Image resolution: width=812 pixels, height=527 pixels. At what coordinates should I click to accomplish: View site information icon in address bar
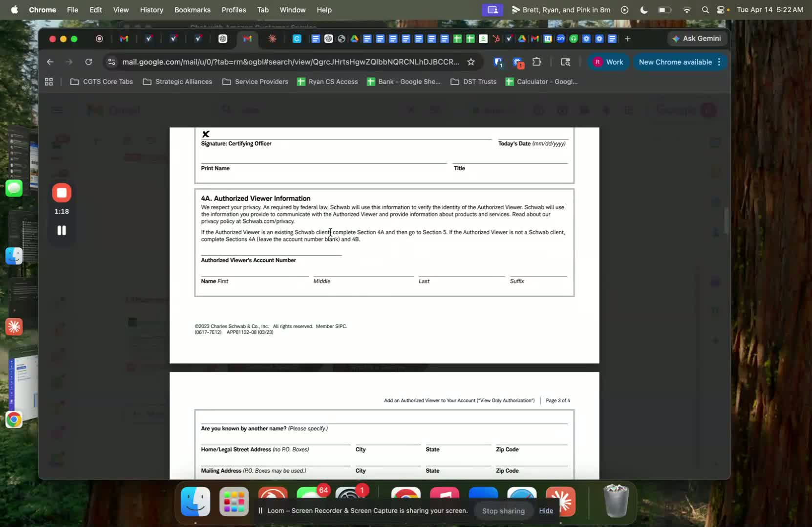[x=111, y=62]
